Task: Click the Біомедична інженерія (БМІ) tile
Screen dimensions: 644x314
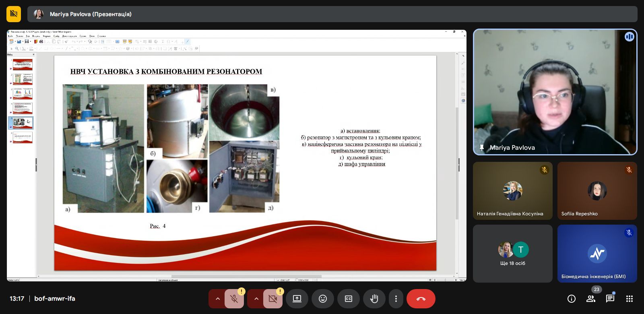Action: coord(597,254)
